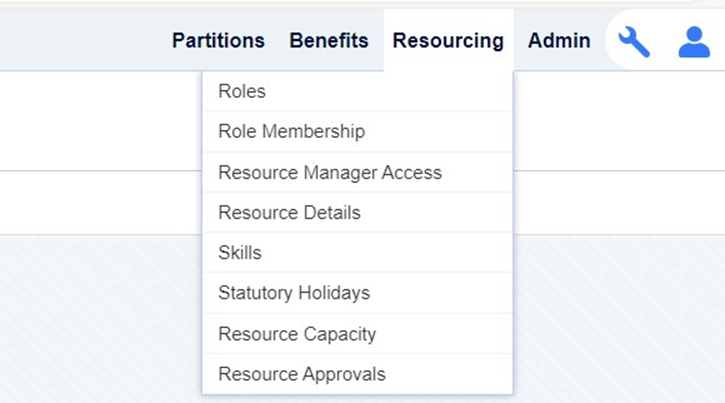725x403 pixels.
Task: Choose Role Membership menu entry
Action: [357, 131]
